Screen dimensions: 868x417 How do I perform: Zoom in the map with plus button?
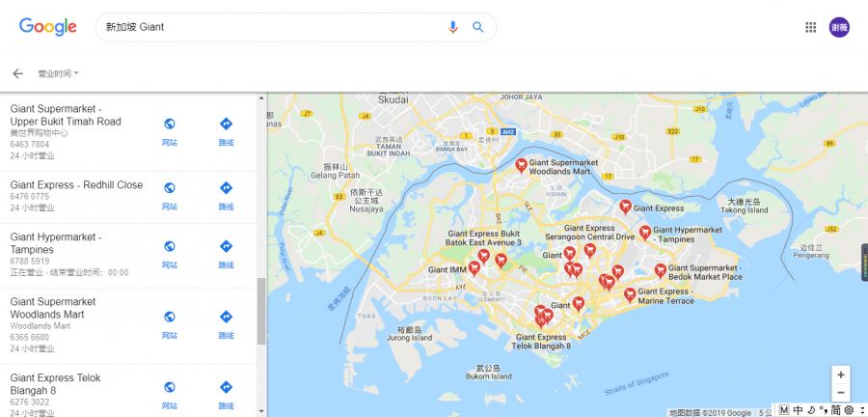click(x=840, y=375)
